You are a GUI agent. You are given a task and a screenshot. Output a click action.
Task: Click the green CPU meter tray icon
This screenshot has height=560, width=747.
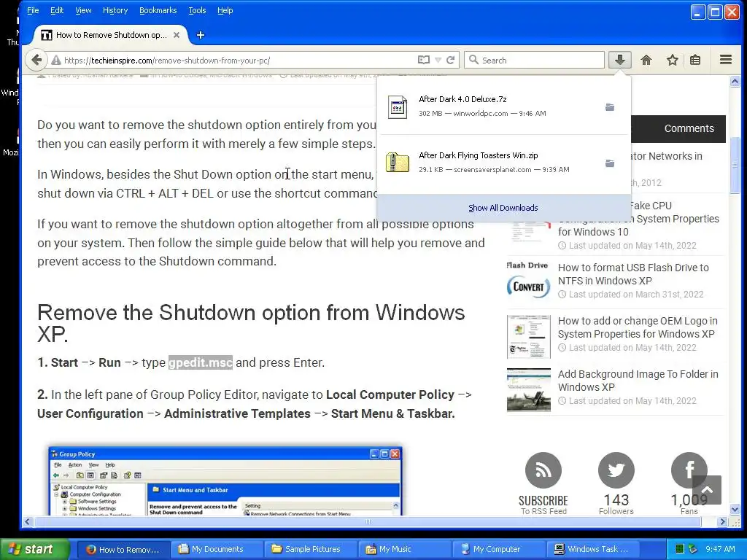[x=680, y=549]
